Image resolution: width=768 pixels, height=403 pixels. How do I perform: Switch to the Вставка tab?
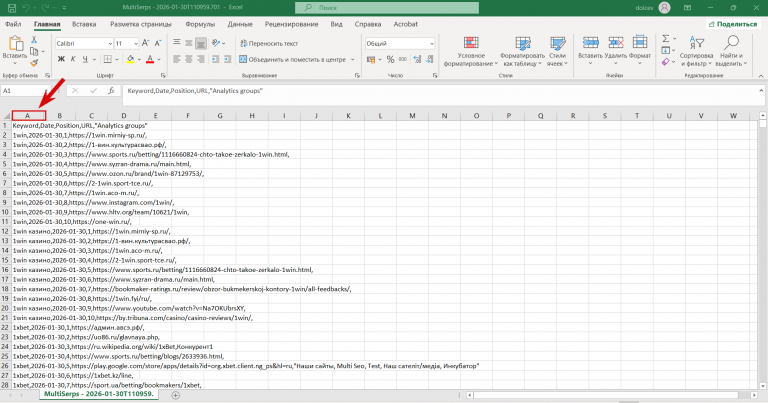click(84, 24)
